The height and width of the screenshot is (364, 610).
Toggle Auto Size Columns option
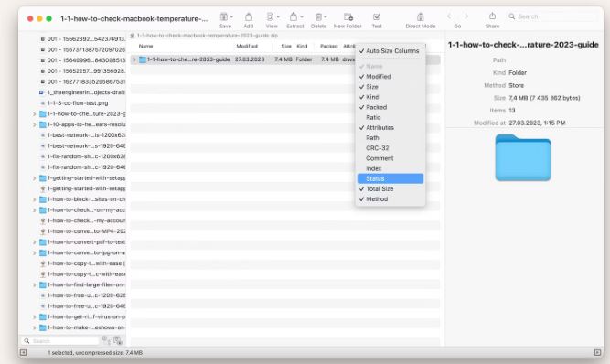pyautogui.click(x=391, y=51)
